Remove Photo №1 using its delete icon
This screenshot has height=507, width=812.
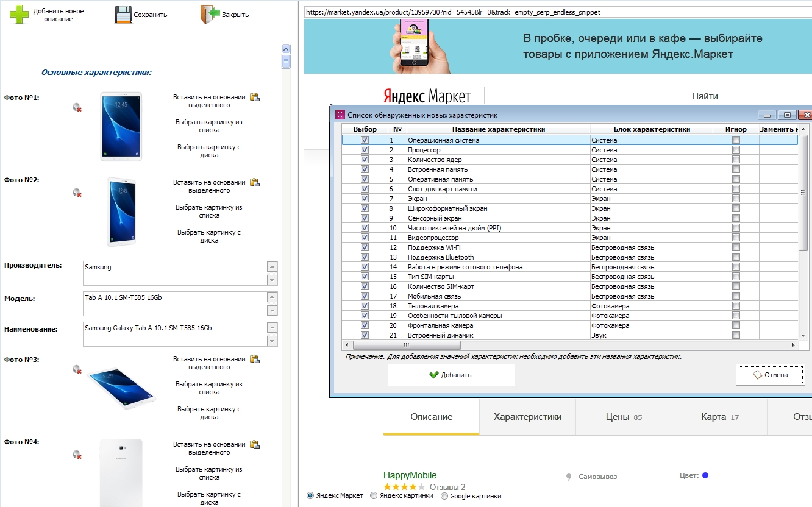(77, 108)
